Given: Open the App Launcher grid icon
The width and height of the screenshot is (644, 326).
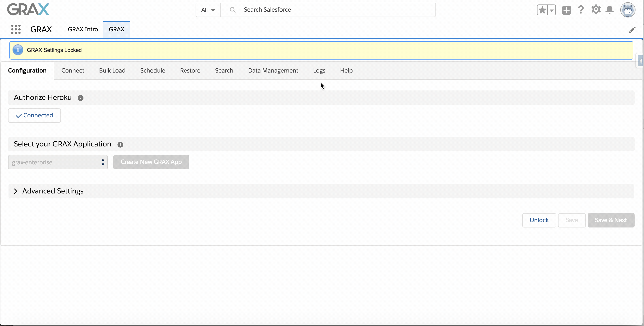Looking at the screenshot, I should pos(16,29).
